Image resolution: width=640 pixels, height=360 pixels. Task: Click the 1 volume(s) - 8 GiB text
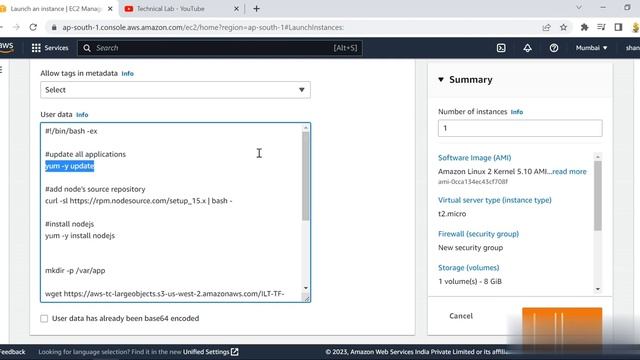point(470,282)
